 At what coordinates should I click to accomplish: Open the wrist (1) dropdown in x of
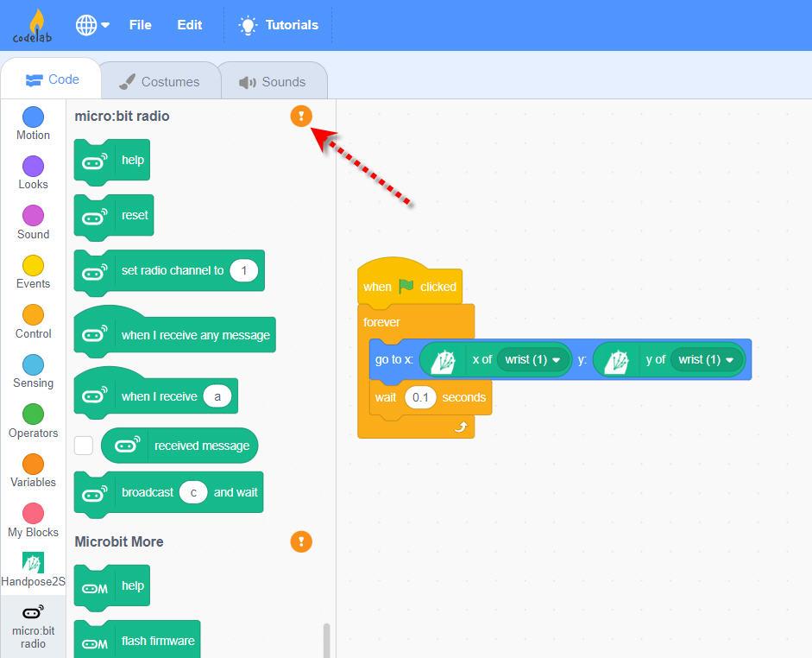(533, 359)
